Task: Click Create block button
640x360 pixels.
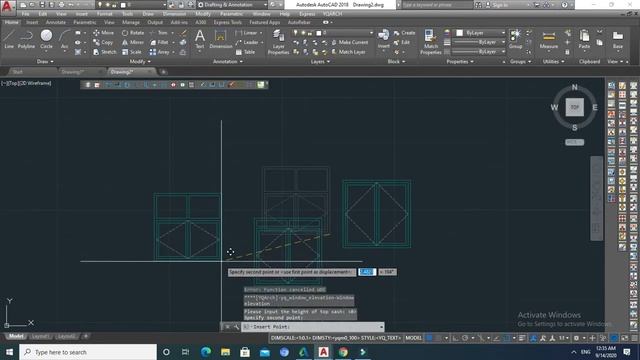Action: click(404, 33)
